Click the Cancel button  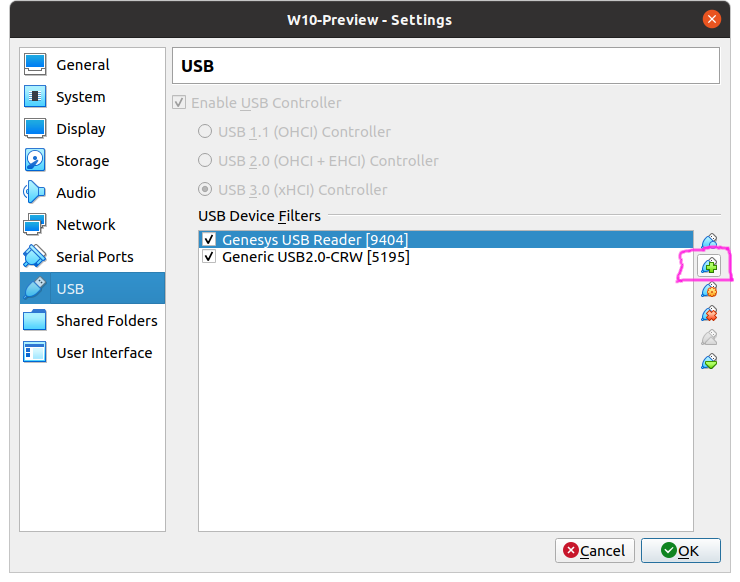tap(595, 550)
